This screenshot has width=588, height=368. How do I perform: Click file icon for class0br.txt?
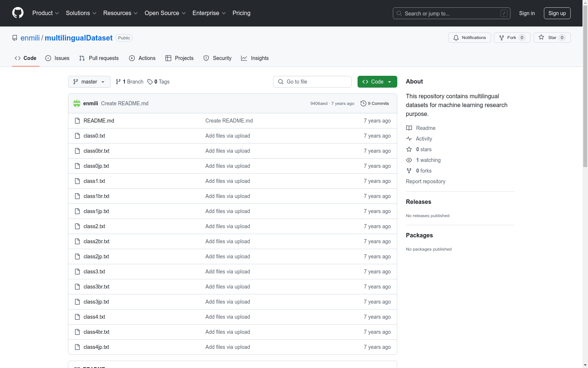[x=77, y=151]
